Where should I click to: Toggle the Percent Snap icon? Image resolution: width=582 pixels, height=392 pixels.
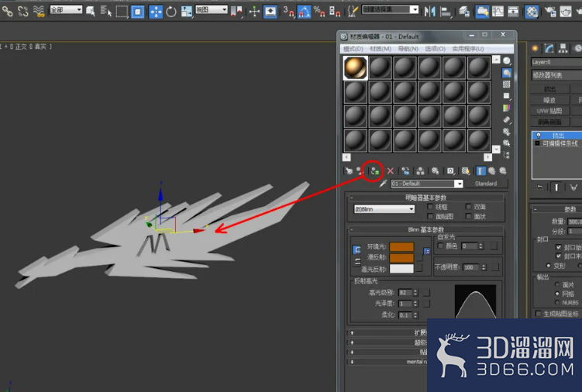[x=319, y=12]
